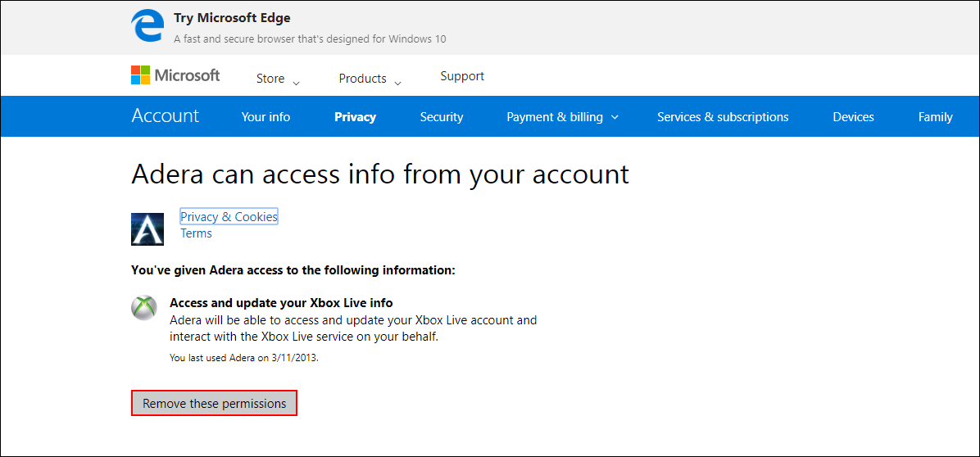The image size is (980, 457).
Task: Switch to the Security tab
Action: coord(442,117)
